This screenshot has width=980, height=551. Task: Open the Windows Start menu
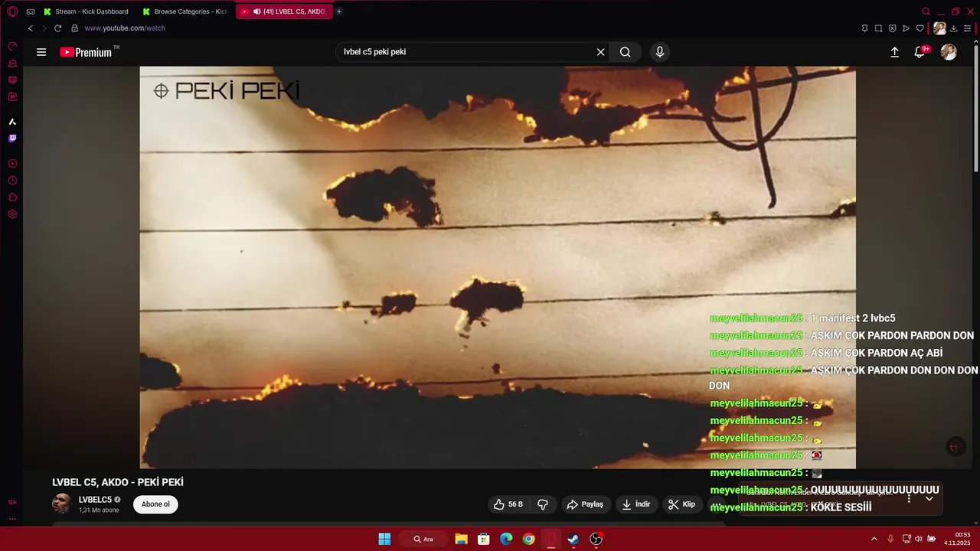click(x=384, y=539)
